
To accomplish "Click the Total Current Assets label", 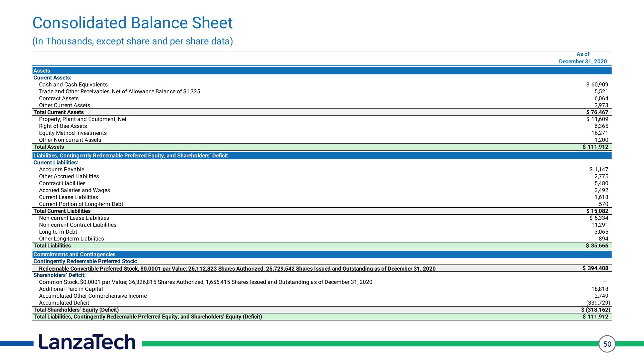I will [x=59, y=112].
